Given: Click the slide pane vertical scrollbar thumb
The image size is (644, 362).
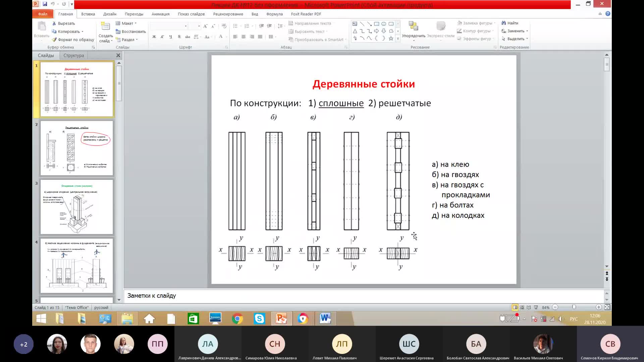Looking at the screenshot, I should pos(607,64).
